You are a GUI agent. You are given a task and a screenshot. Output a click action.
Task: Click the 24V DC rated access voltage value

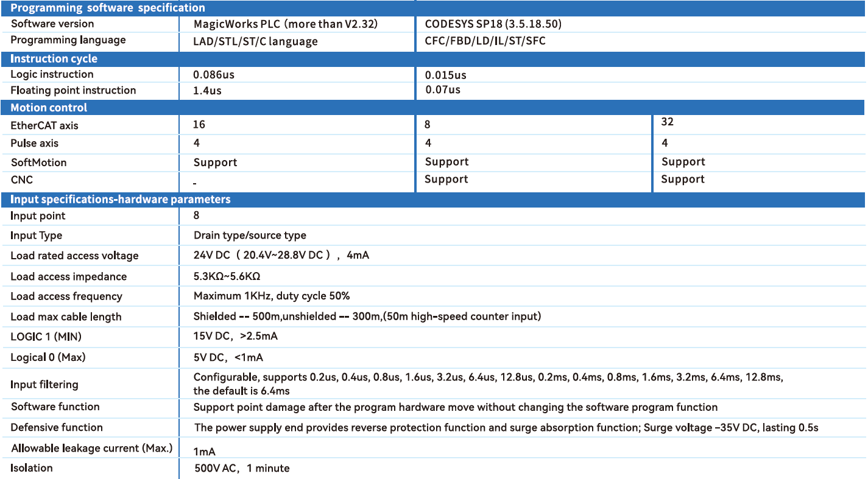pos(281,256)
